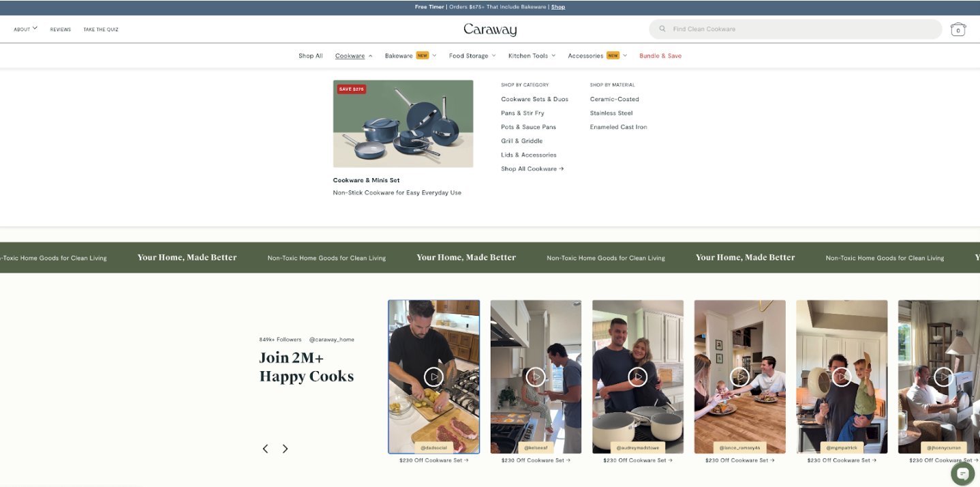980x487 pixels.
Task: Click the Find Clean Cookware search field
Action: [x=795, y=29]
